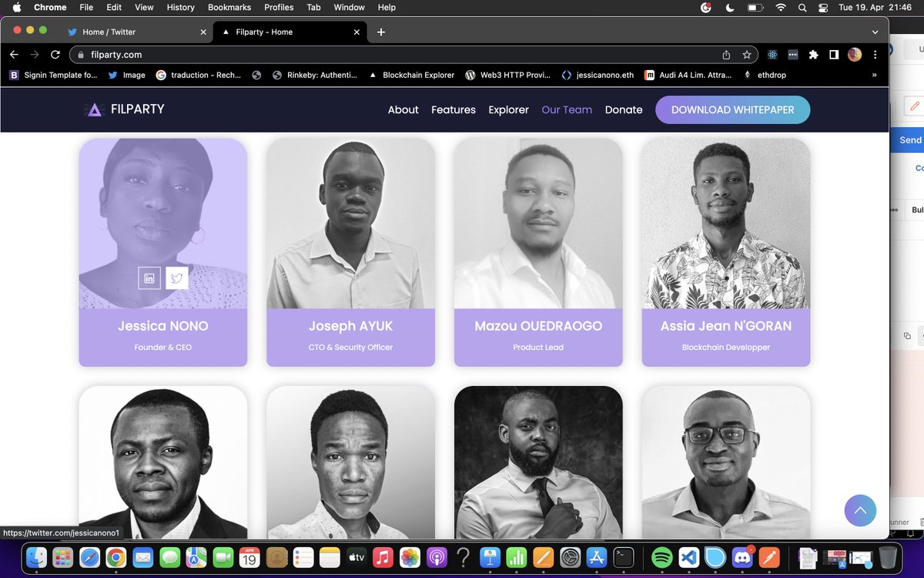The image size is (924, 578).
Task: Open the Rinkeby: Authenti... bookmark
Action: click(x=315, y=75)
